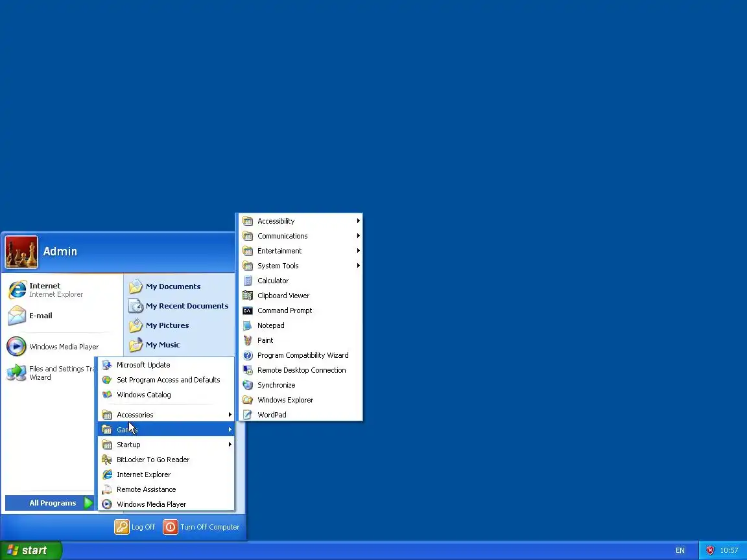Open the Communications folder entry

click(x=301, y=236)
